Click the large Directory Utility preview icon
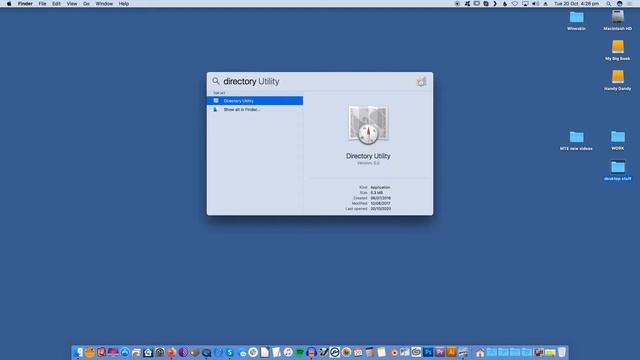This screenshot has height=360, width=640. [x=368, y=124]
